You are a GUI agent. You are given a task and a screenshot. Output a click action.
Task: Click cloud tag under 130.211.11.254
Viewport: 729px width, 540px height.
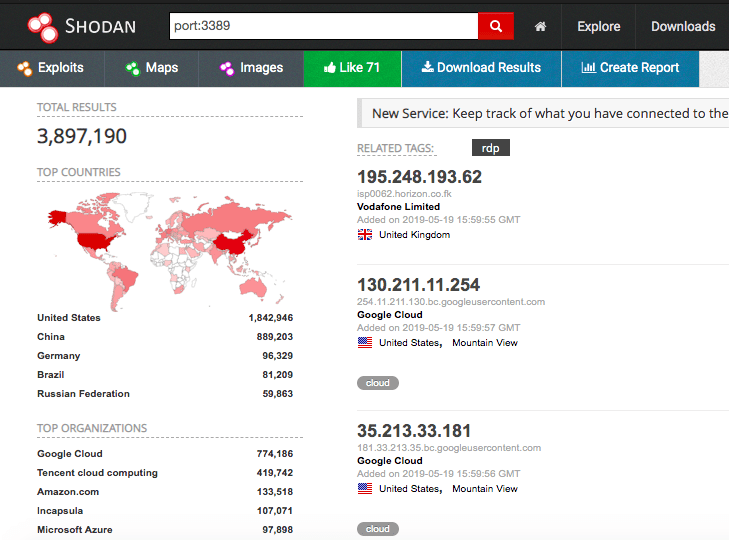[x=378, y=383]
